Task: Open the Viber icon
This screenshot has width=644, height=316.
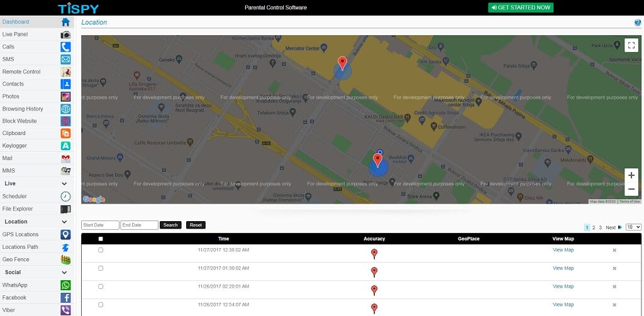Action: pos(65,310)
